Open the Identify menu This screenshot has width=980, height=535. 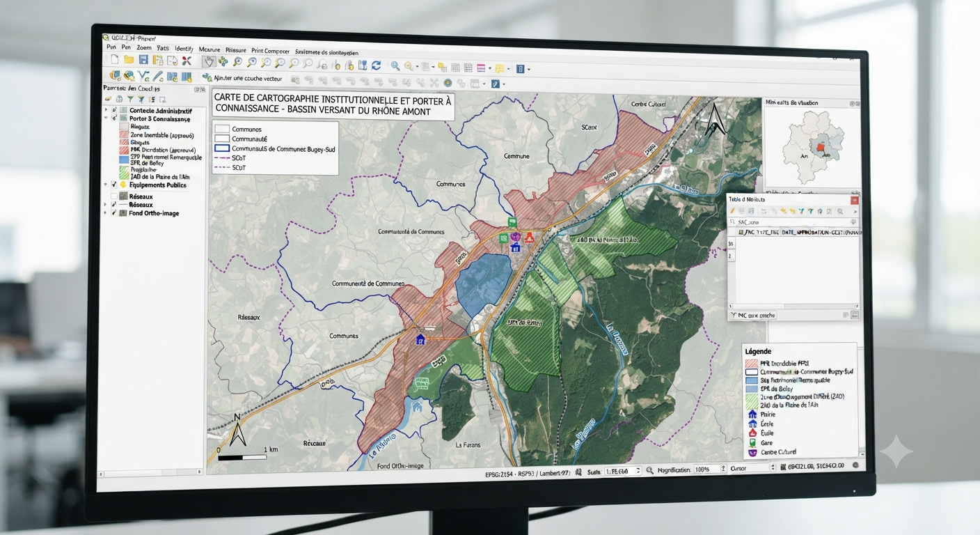pyautogui.click(x=184, y=48)
